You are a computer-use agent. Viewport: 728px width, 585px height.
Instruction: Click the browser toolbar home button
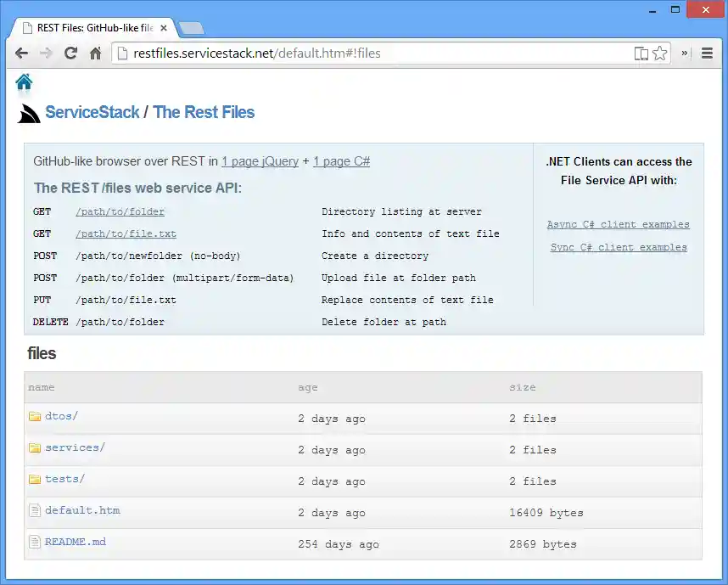95,53
